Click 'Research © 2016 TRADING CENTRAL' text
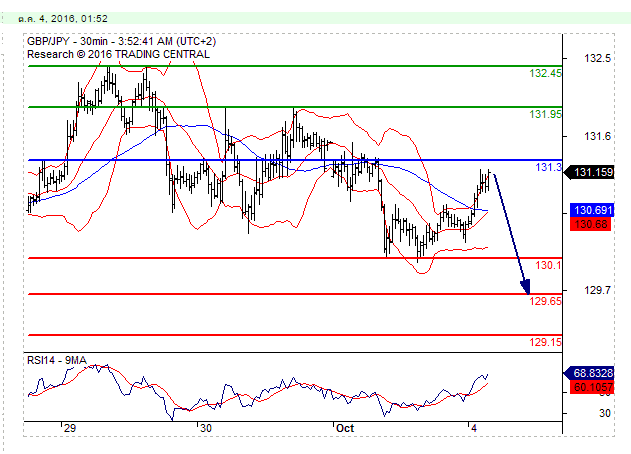The image size is (631, 454). 118,54
